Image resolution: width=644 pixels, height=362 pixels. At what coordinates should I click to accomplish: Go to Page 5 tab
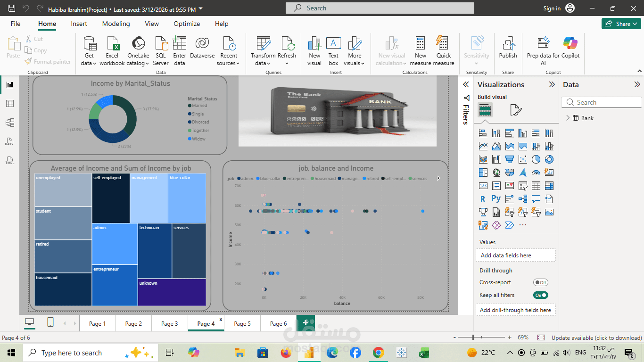point(242,323)
